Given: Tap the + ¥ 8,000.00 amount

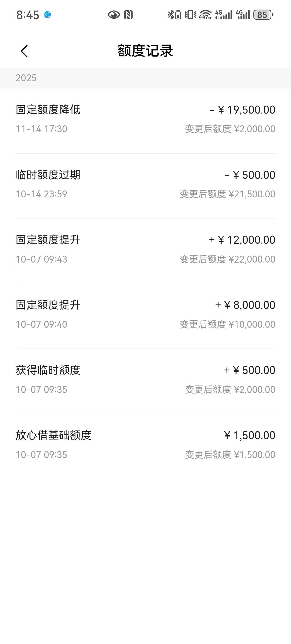Looking at the screenshot, I should (x=245, y=305).
